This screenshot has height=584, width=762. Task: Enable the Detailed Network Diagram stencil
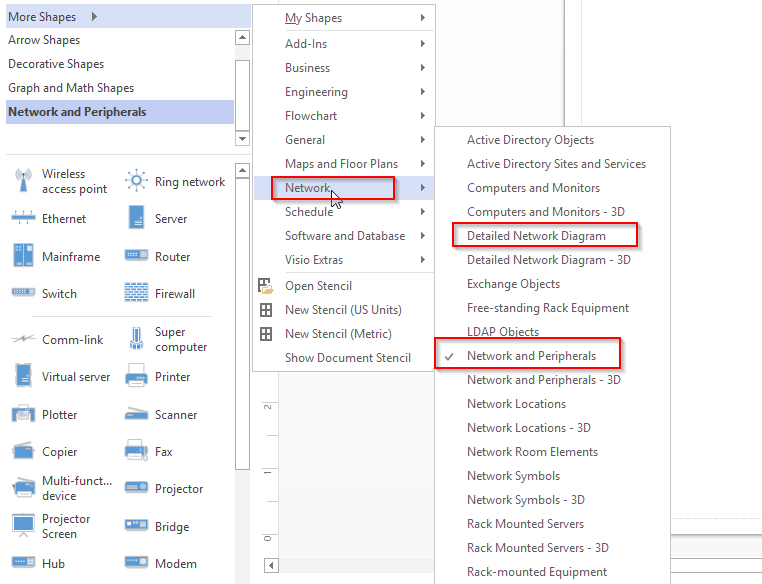536,236
